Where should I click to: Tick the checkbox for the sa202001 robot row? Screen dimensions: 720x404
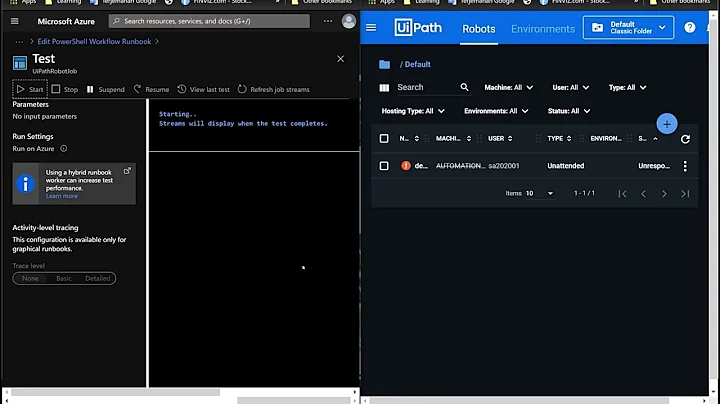384,166
